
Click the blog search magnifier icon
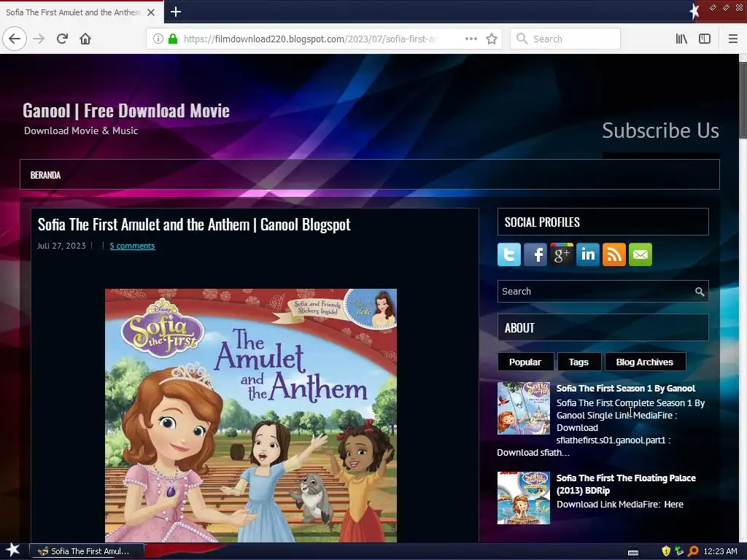click(x=699, y=292)
